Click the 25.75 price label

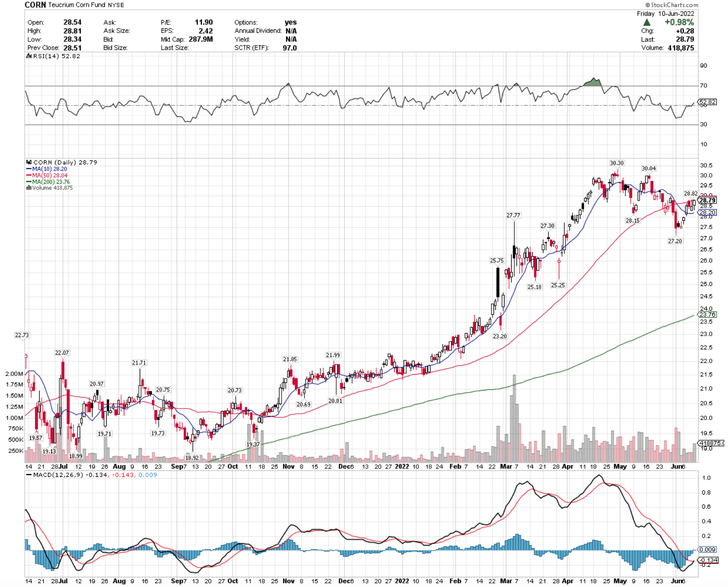coord(497,260)
